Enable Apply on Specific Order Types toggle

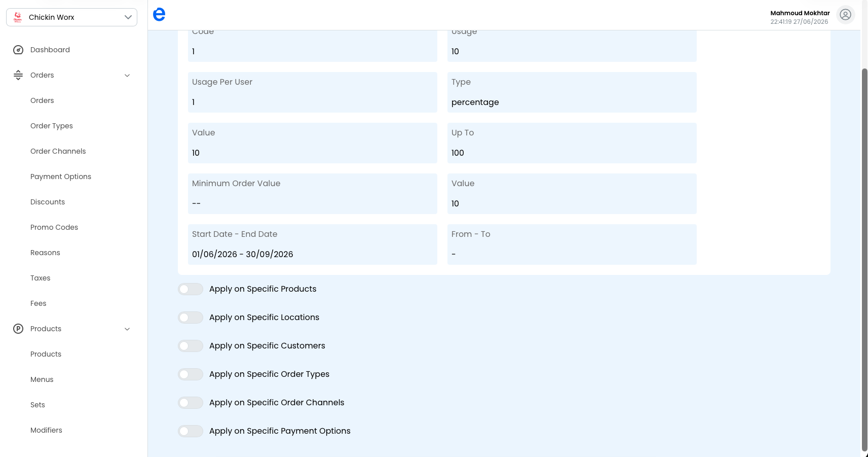click(x=191, y=374)
